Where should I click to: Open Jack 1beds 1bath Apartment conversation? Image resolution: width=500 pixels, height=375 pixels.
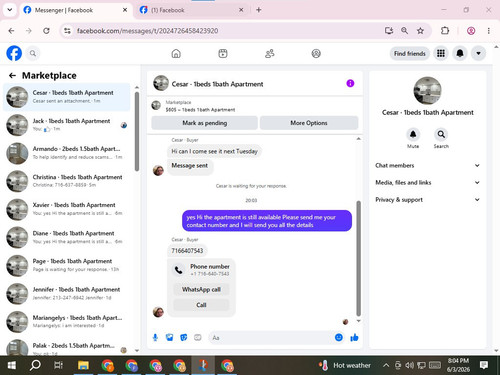[67, 125]
